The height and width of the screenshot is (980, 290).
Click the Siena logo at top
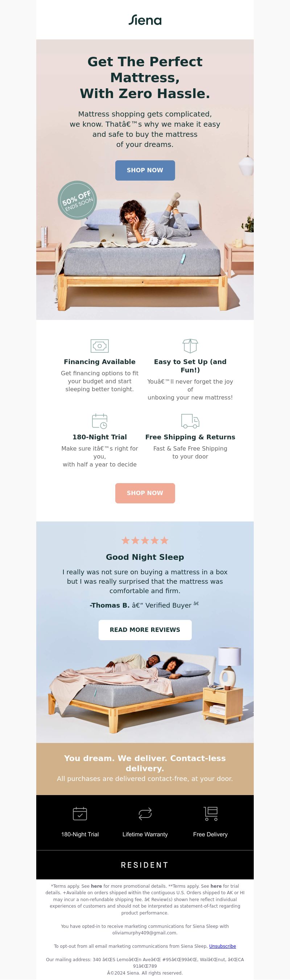point(145,20)
